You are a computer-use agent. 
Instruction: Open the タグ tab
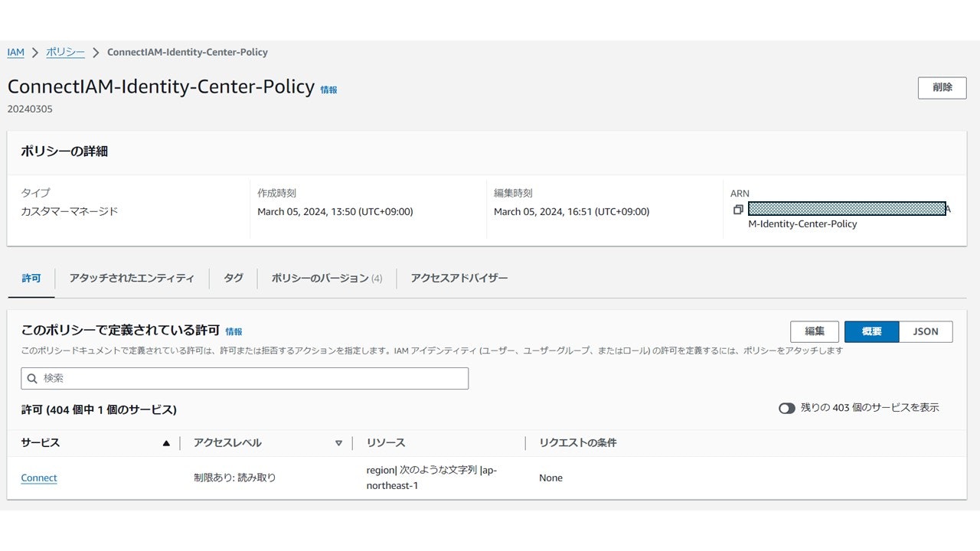234,278
